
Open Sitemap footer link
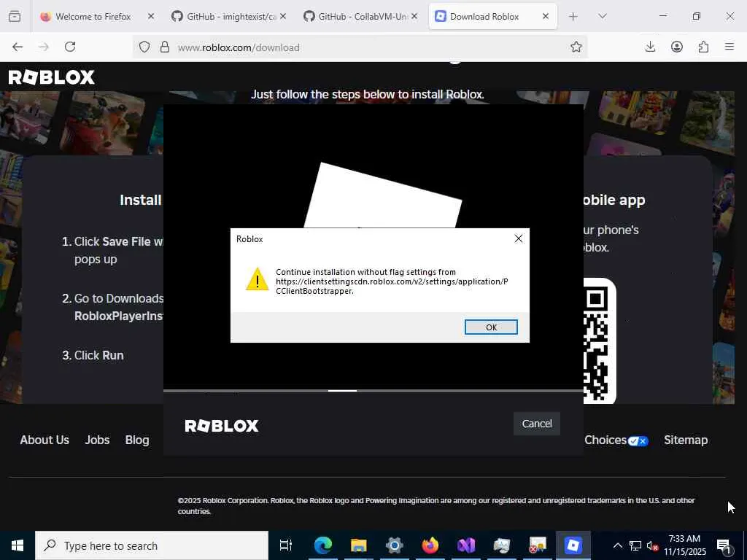(x=686, y=440)
